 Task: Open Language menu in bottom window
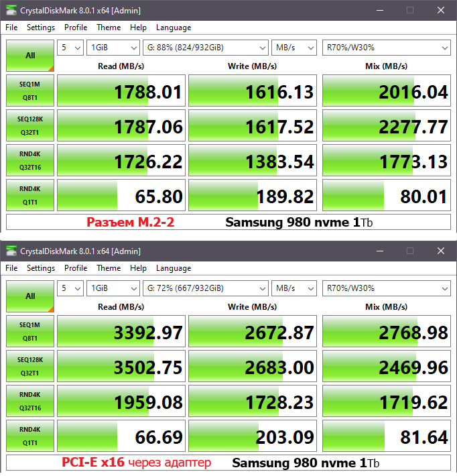(174, 268)
